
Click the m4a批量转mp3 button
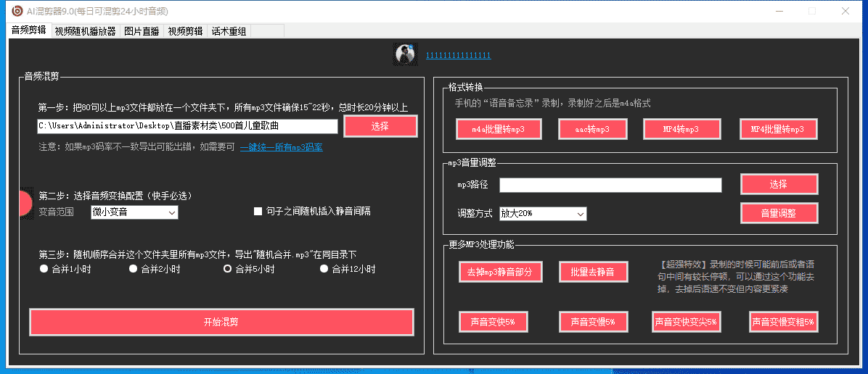coord(498,129)
